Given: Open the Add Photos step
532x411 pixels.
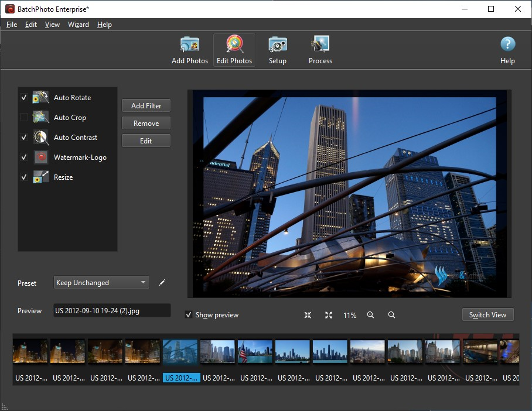Looking at the screenshot, I should pyautogui.click(x=189, y=50).
